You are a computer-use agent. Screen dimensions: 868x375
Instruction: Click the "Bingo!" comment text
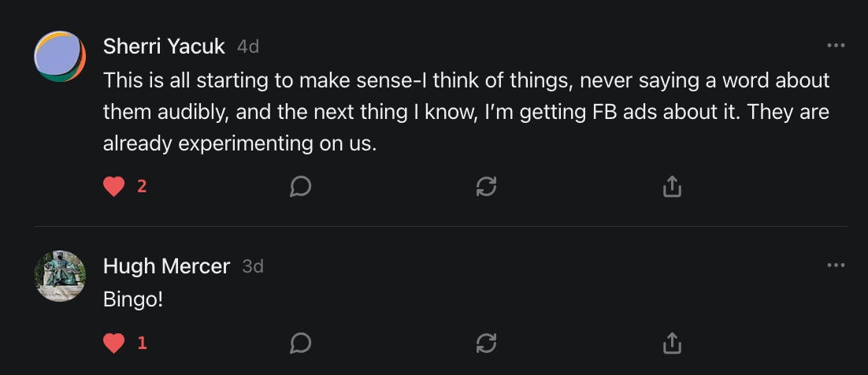[133, 299]
